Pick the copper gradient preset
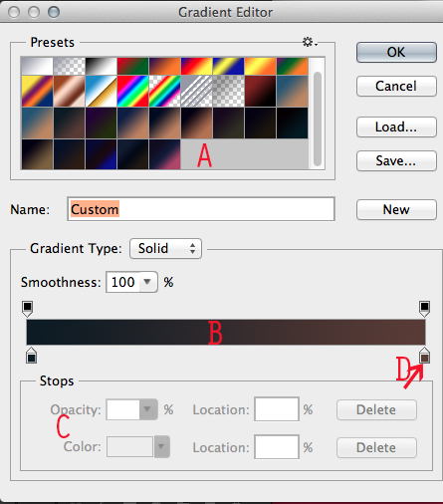Viewport: 443px width, 504px height. pyautogui.click(x=69, y=91)
